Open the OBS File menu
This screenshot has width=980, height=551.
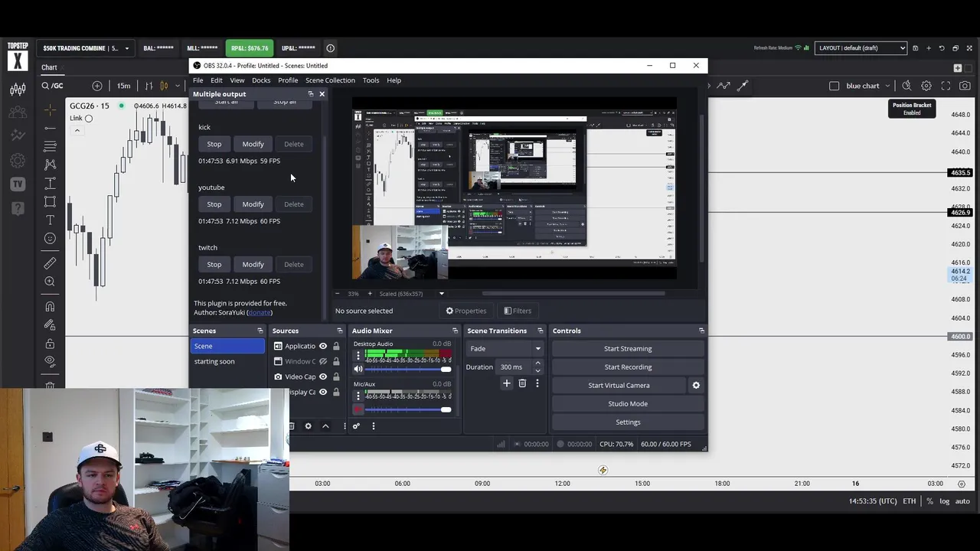click(198, 80)
